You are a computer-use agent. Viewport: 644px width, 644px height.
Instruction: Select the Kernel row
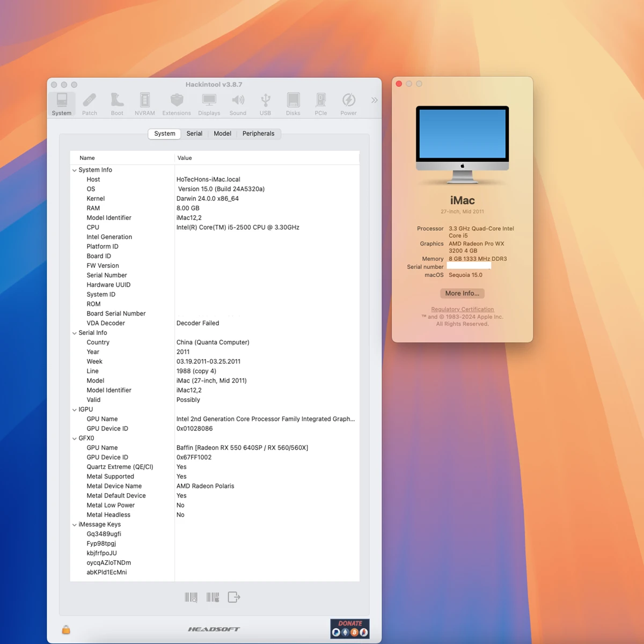click(215, 199)
